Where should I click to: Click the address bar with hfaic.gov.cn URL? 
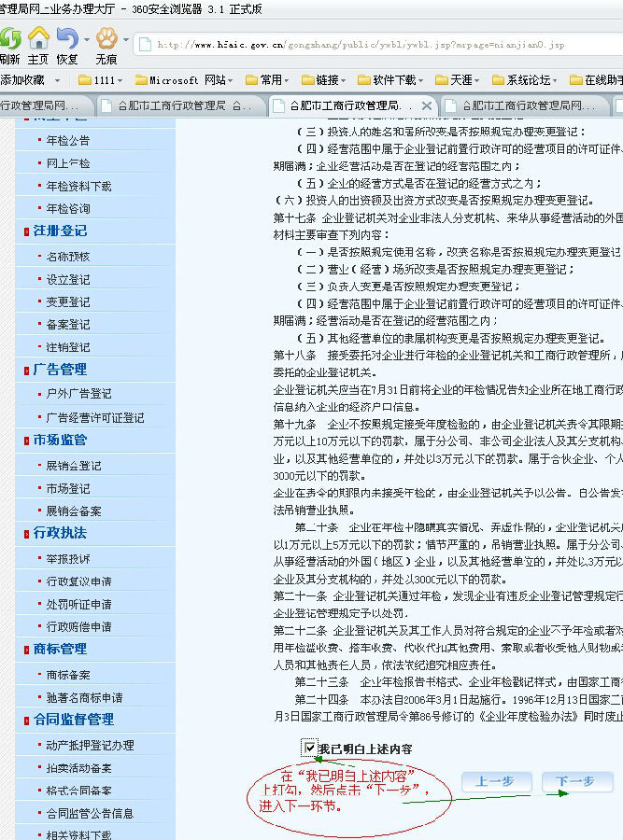tap(377, 45)
